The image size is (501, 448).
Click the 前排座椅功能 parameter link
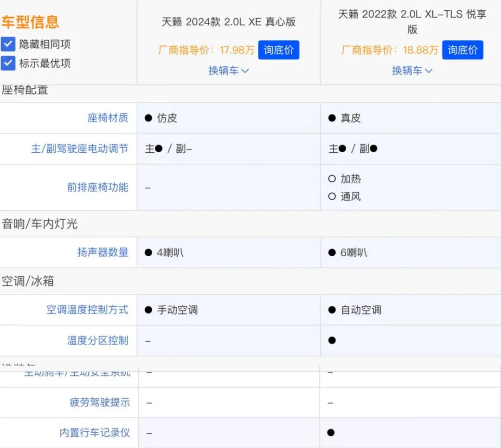pyautogui.click(x=97, y=187)
